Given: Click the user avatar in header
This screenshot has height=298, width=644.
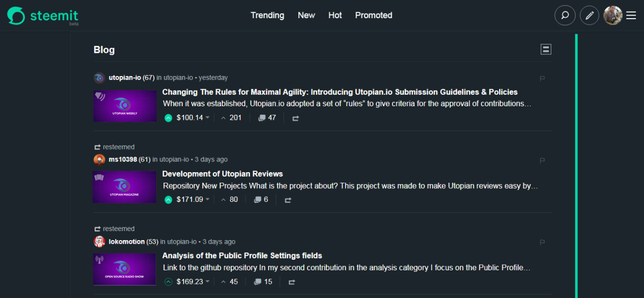Looking at the screenshot, I should coord(612,16).
